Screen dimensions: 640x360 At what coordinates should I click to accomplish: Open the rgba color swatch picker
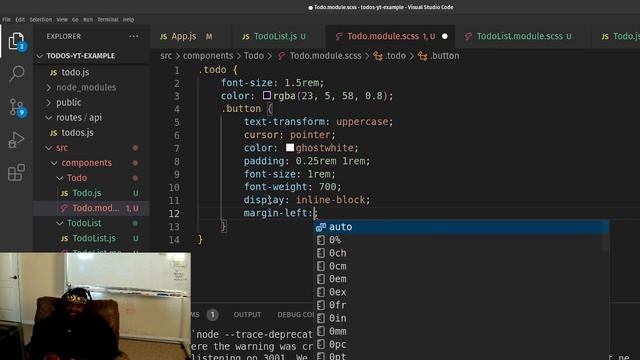point(267,96)
